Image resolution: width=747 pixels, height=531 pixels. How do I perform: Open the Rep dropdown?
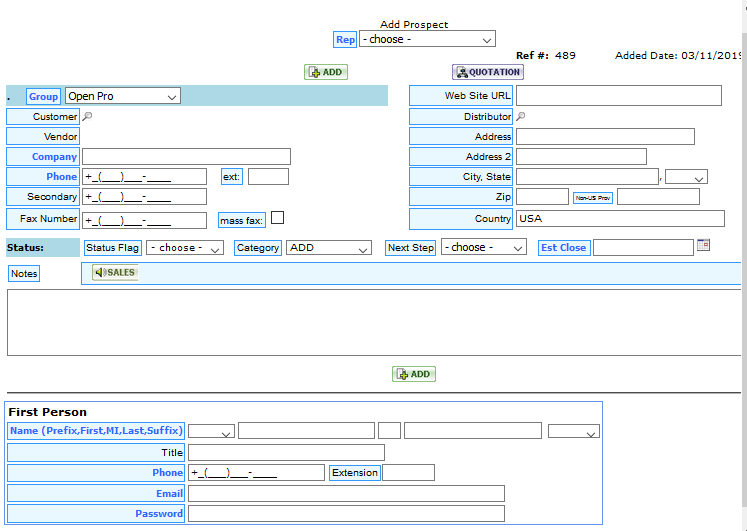tap(427, 40)
